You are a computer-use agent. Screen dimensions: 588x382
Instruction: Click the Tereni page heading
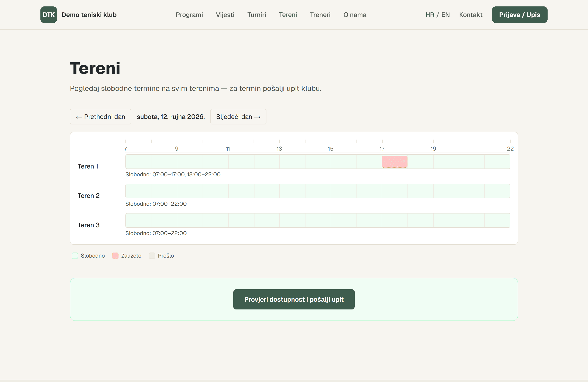[95, 68]
